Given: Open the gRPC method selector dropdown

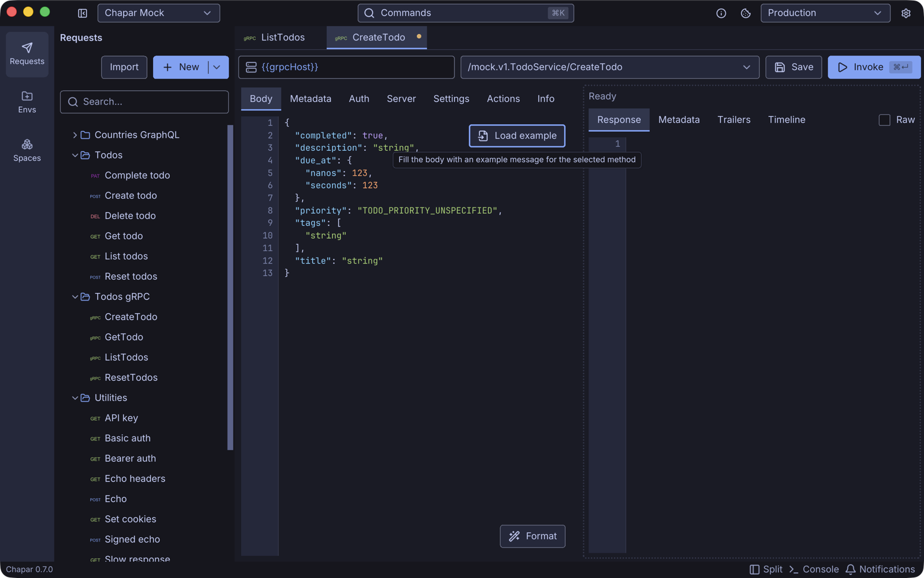Looking at the screenshot, I should tap(610, 67).
